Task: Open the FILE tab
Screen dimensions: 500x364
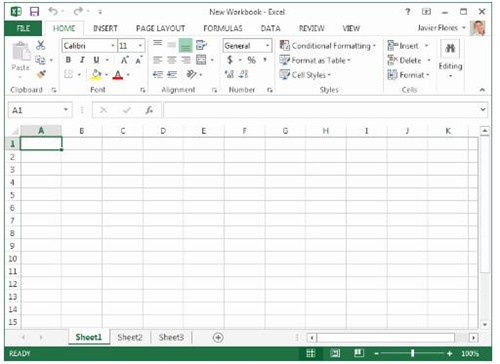Action: point(23,28)
